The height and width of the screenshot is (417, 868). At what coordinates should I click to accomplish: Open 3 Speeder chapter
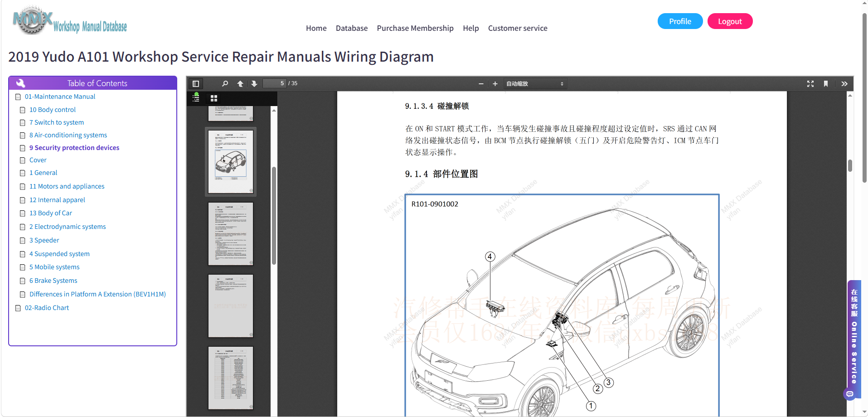[x=44, y=240]
